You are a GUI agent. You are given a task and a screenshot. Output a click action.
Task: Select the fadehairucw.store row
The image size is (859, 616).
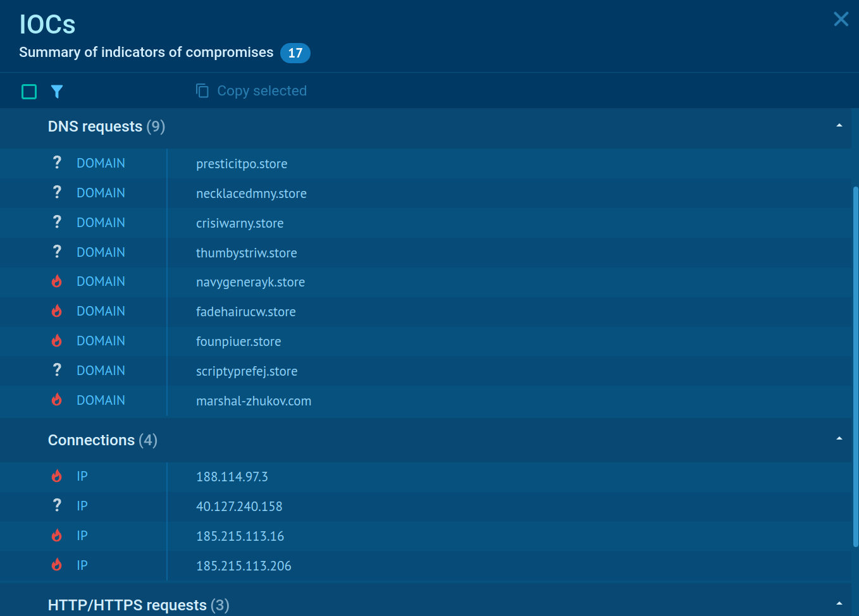pos(246,312)
